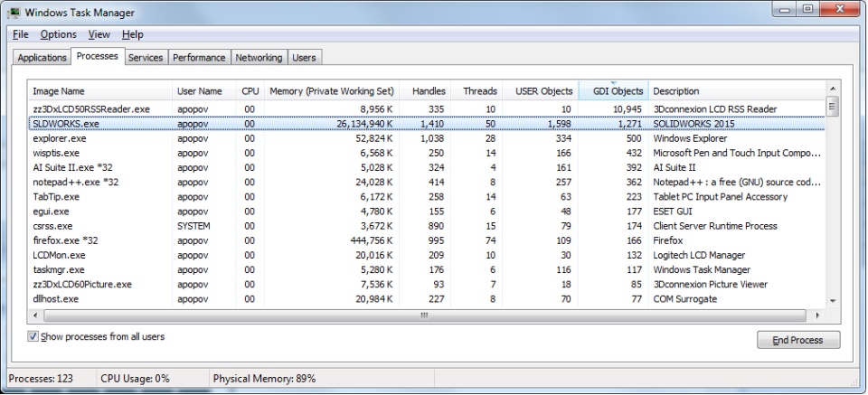The image size is (868, 395).
Task: Select the SLDWORKS.exe process row
Action: [x=426, y=124]
